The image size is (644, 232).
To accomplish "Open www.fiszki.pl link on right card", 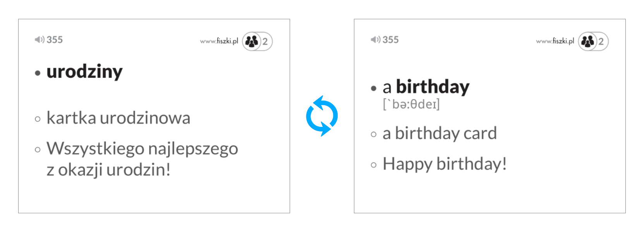I will tap(555, 41).
